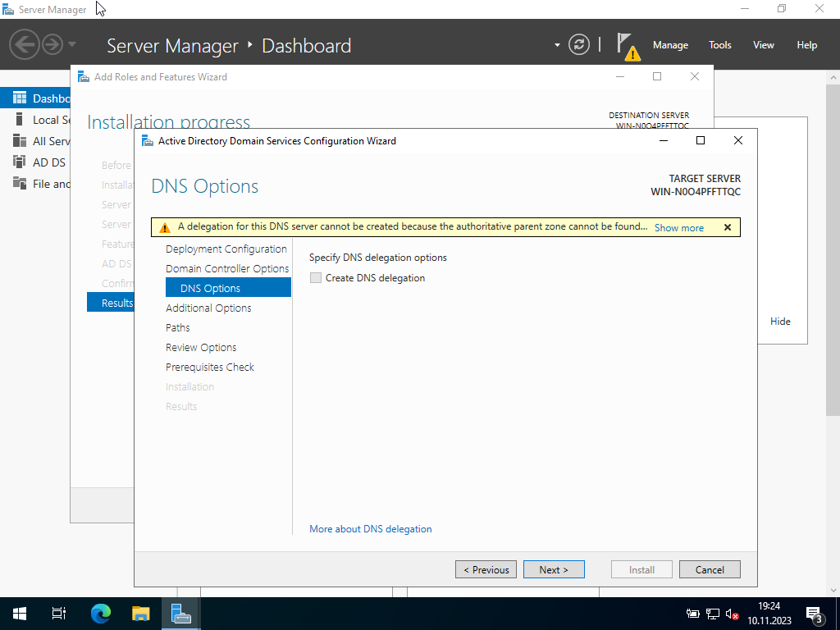Open the Tools menu

click(719, 45)
